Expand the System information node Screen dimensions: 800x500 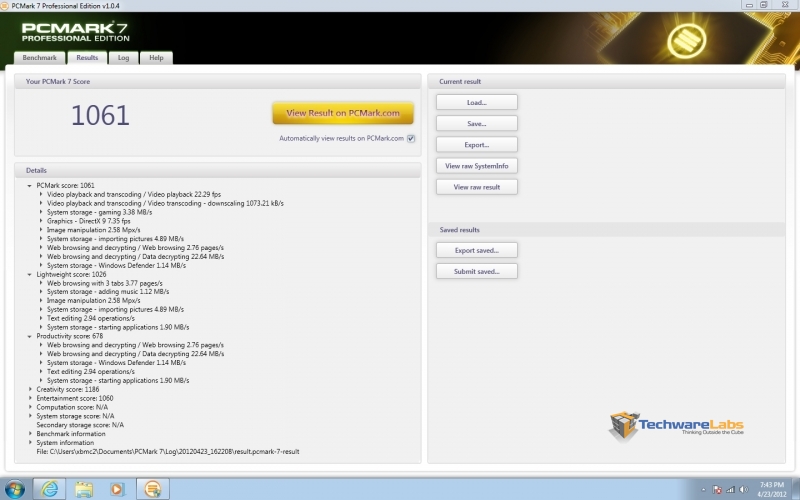(x=30, y=442)
